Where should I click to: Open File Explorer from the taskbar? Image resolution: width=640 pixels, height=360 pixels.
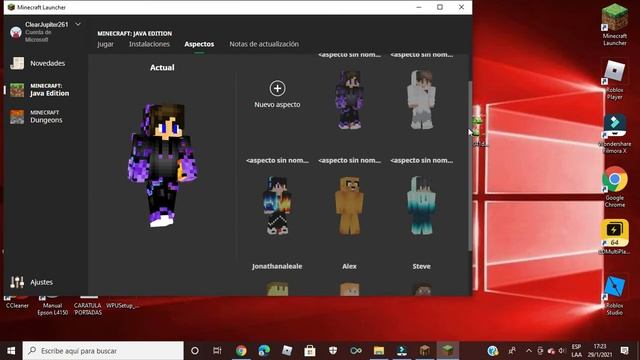[x=379, y=351]
